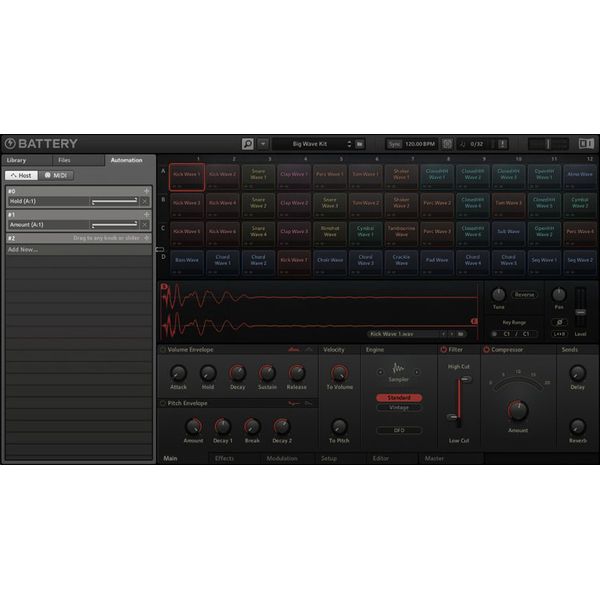Adjust the master volume slider in the header

pos(548,144)
